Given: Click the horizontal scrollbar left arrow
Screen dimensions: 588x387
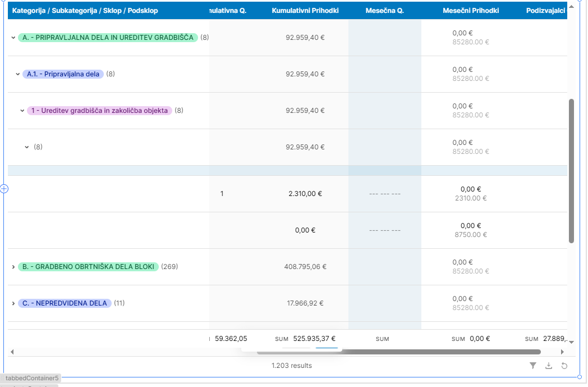Looking at the screenshot, I should (x=12, y=352).
